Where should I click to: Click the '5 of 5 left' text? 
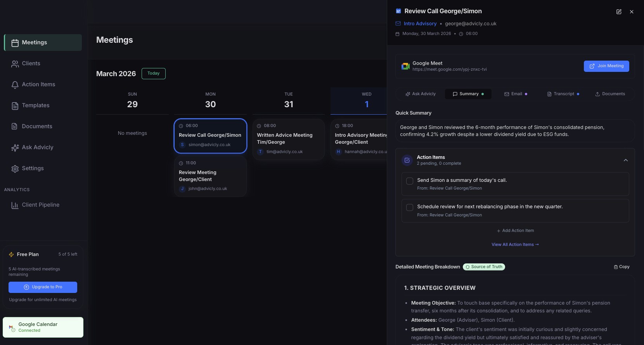68,254
